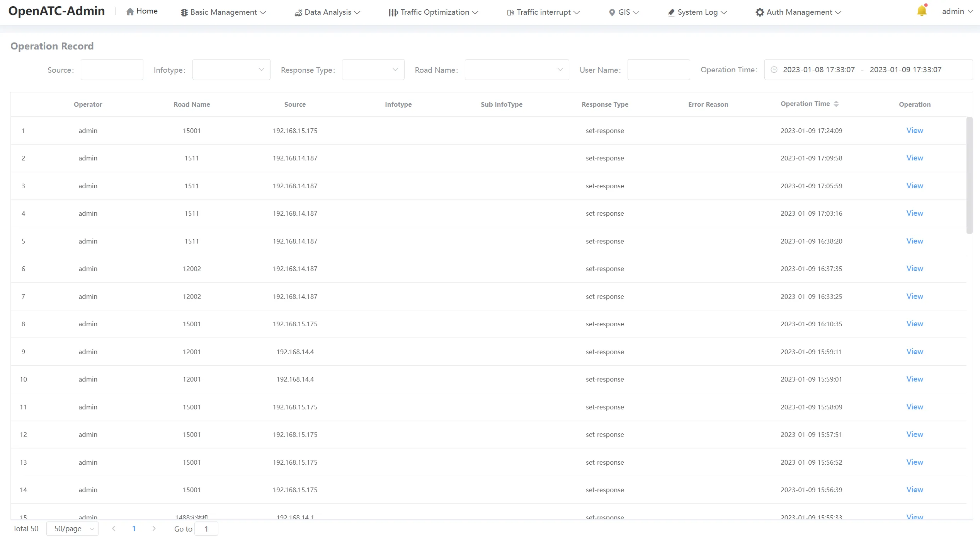The image size is (980, 542).
Task: View record 2 at 17:09:58
Action: point(915,158)
